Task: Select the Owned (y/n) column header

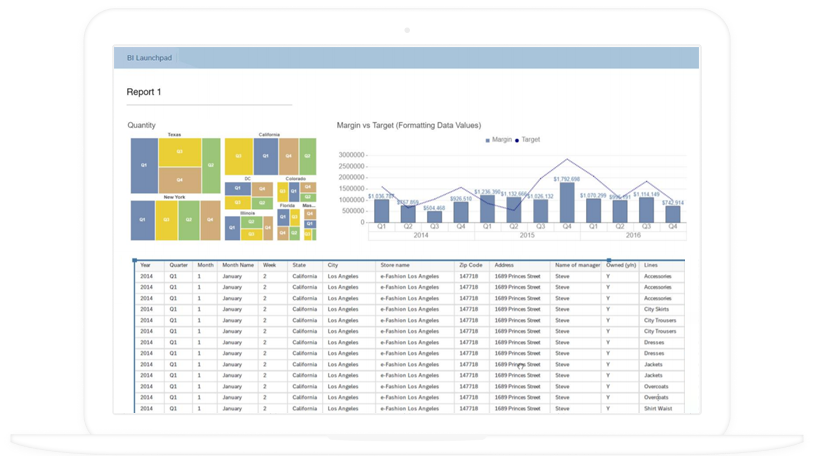Action: coord(620,266)
